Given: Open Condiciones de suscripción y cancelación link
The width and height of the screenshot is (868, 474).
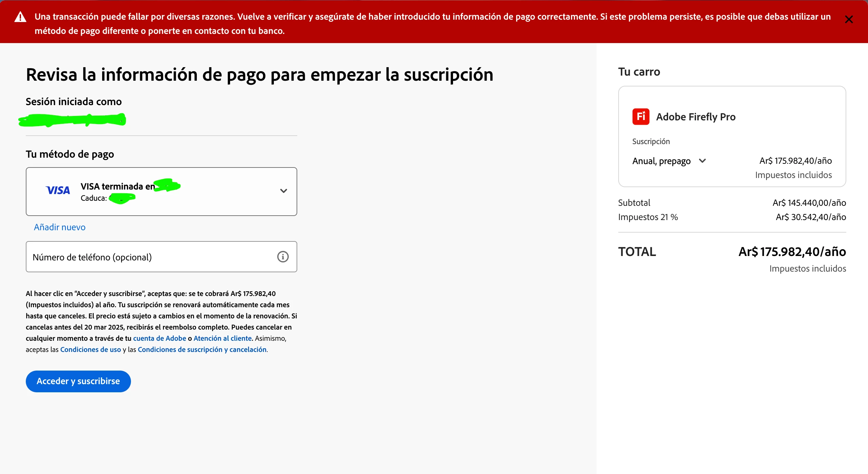Looking at the screenshot, I should click(202, 350).
